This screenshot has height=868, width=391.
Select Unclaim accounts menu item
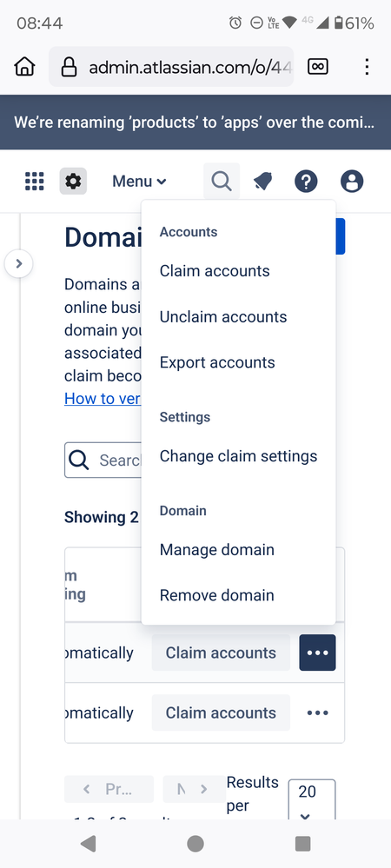pos(239,316)
